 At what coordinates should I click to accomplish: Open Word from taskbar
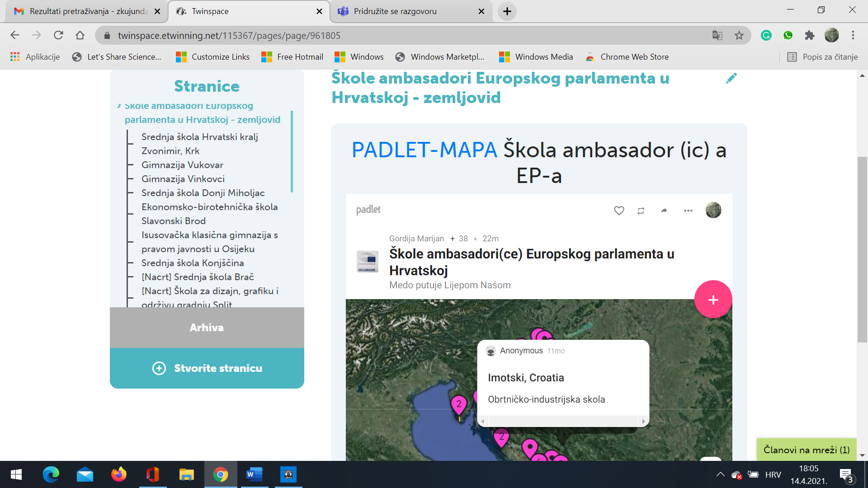254,474
